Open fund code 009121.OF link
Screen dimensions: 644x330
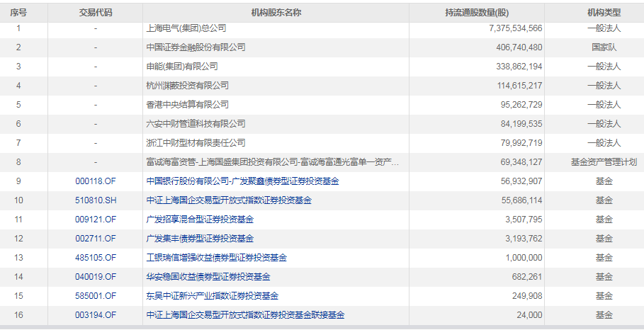tap(96, 220)
